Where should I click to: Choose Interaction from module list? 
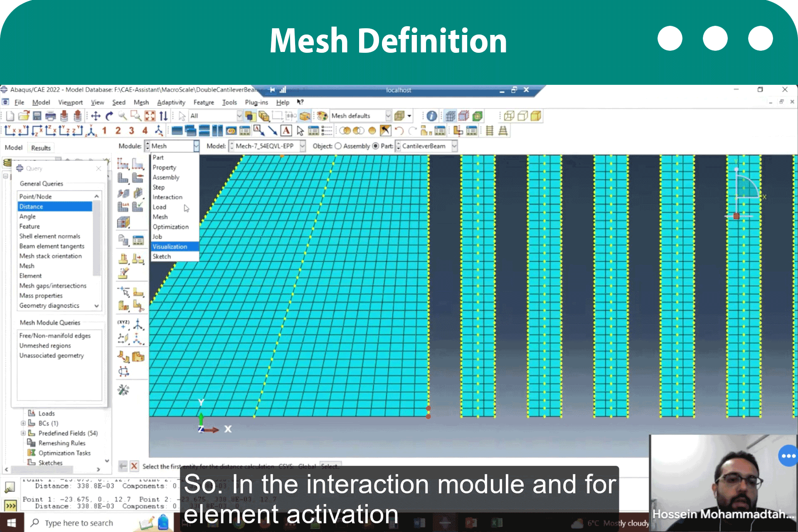click(175, 197)
